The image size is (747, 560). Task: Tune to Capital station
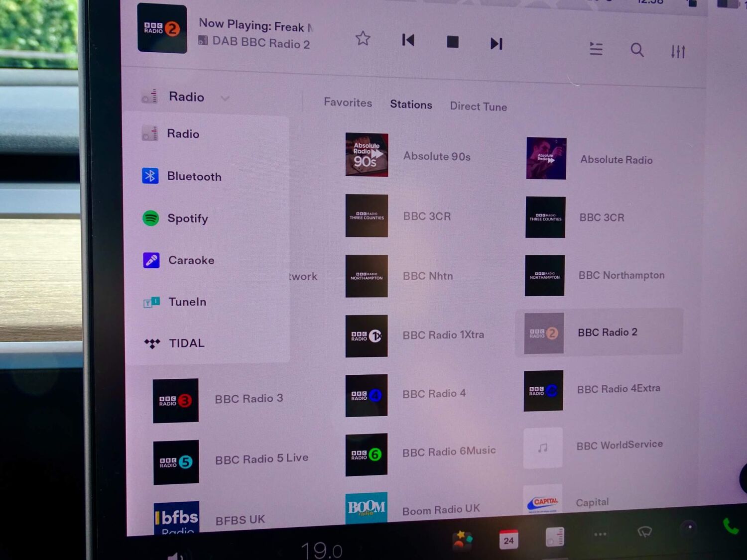click(x=592, y=503)
